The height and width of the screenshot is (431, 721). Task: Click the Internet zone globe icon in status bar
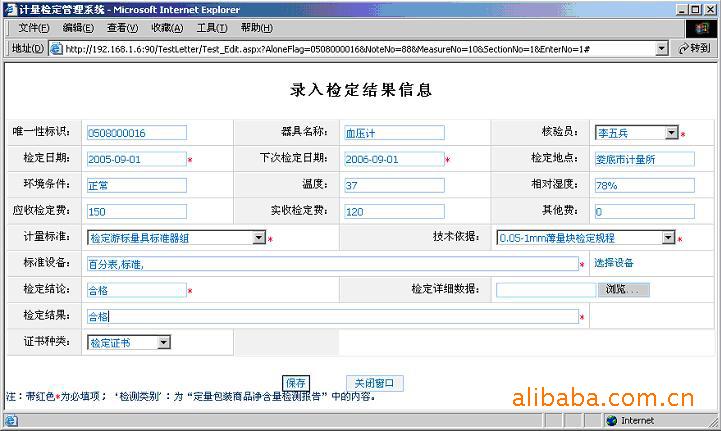point(611,420)
